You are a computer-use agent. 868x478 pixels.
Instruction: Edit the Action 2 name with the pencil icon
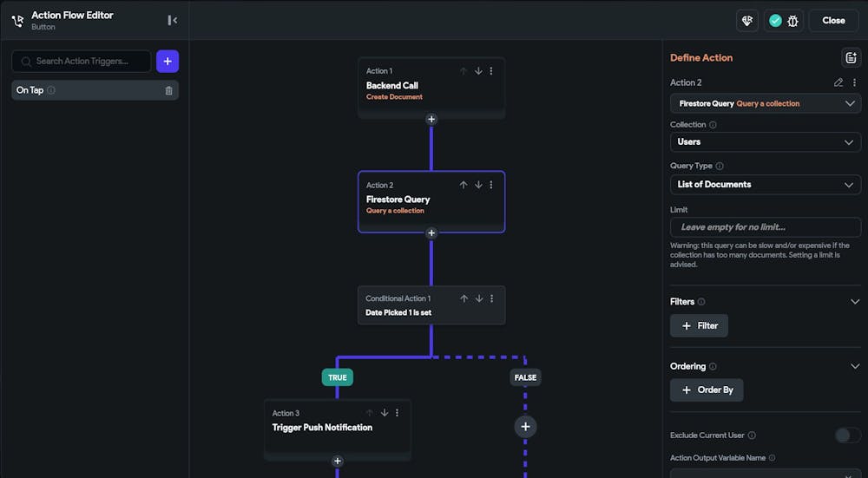coord(838,82)
